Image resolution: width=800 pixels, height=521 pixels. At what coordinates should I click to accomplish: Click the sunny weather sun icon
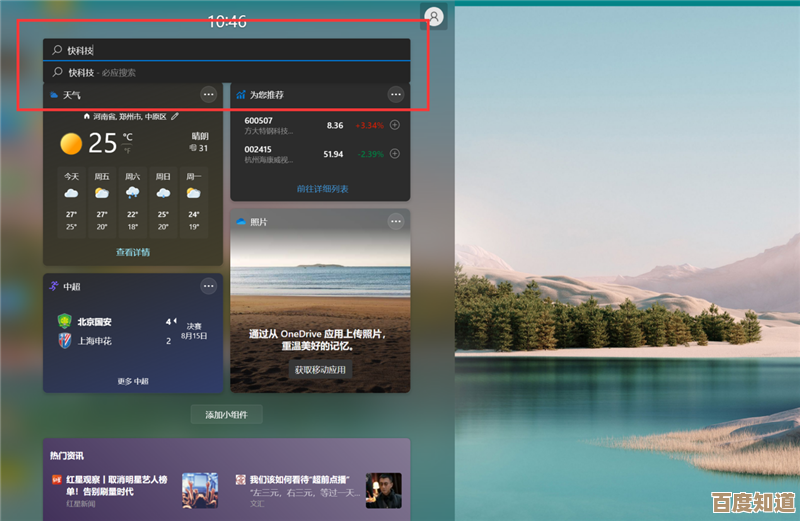click(71, 143)
